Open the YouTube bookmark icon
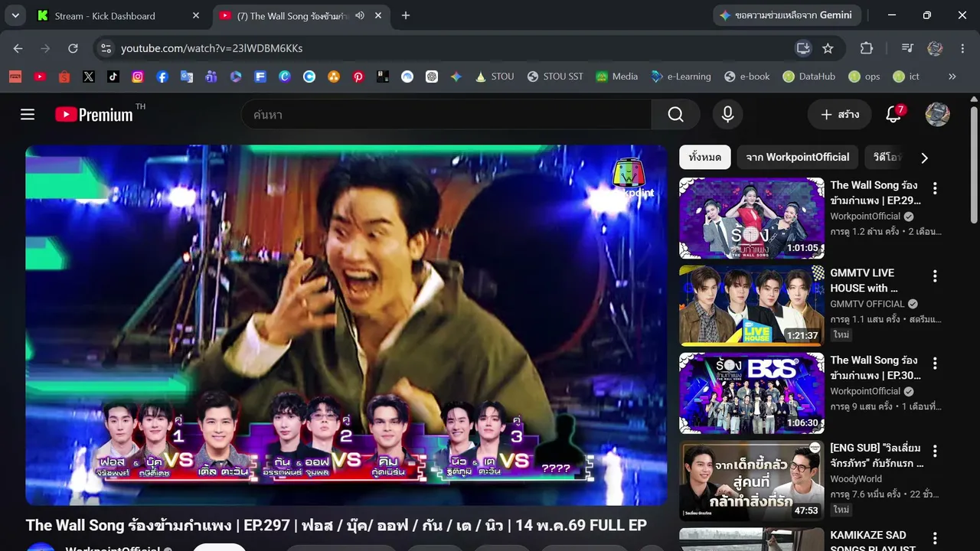 pyautogui.click(x=40, y=77)
